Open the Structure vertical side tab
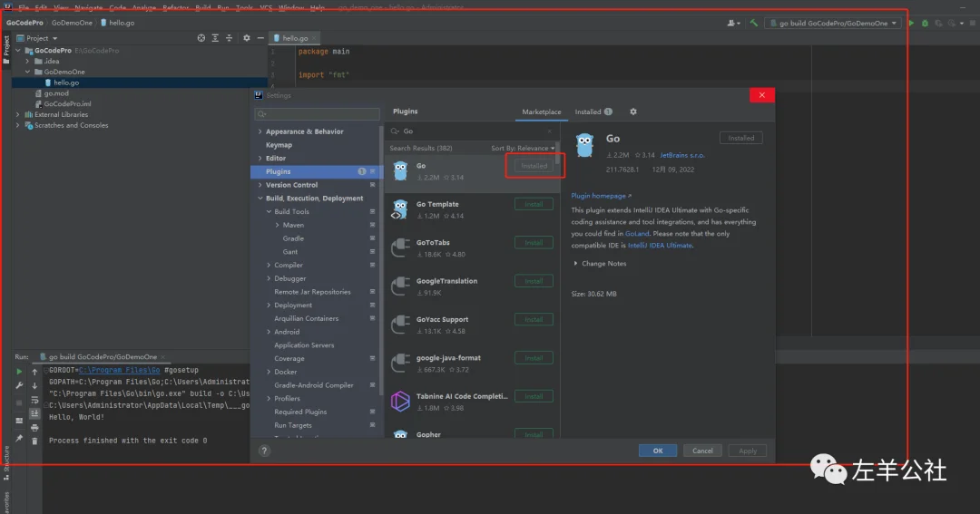Image resolution: width=980 pixels, height=514 pixels. pos(6,463)
